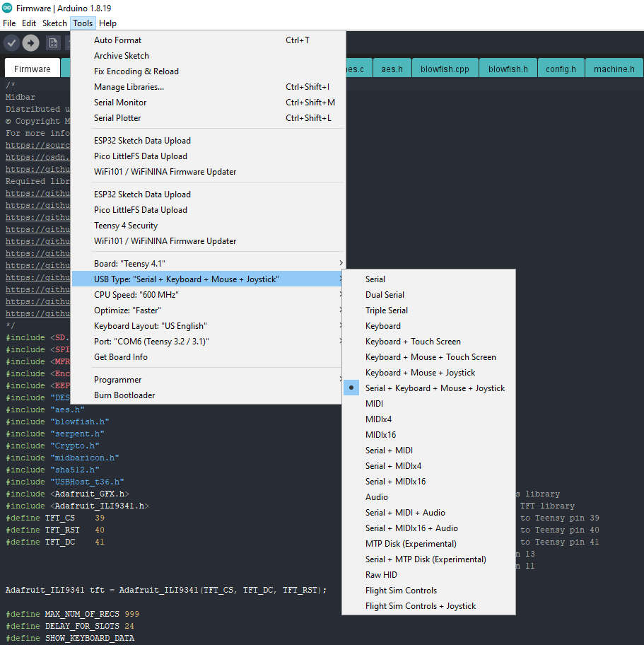Open the File menu
Screen dimensions: 644x645
pyautogui.click(x=9, y=23)
